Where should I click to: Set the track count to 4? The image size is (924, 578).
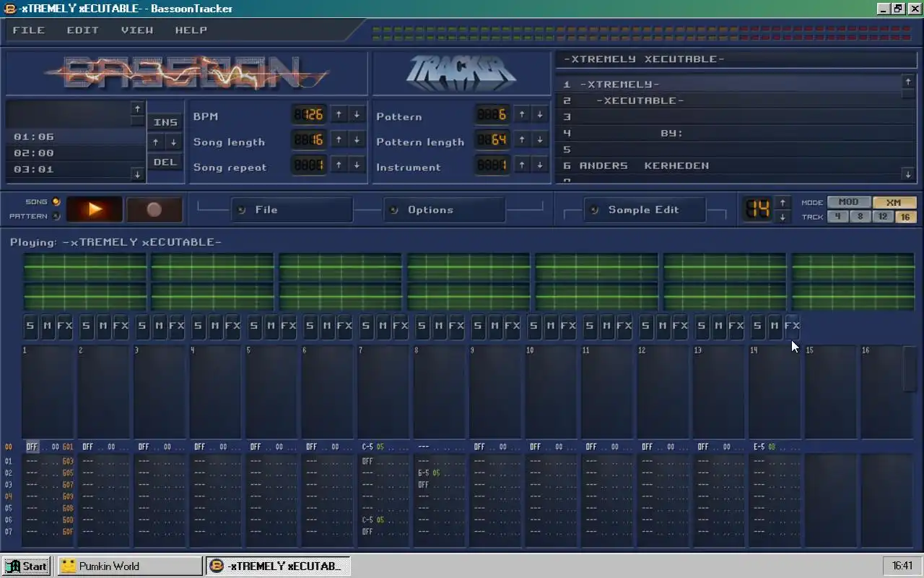pos(837,217)
